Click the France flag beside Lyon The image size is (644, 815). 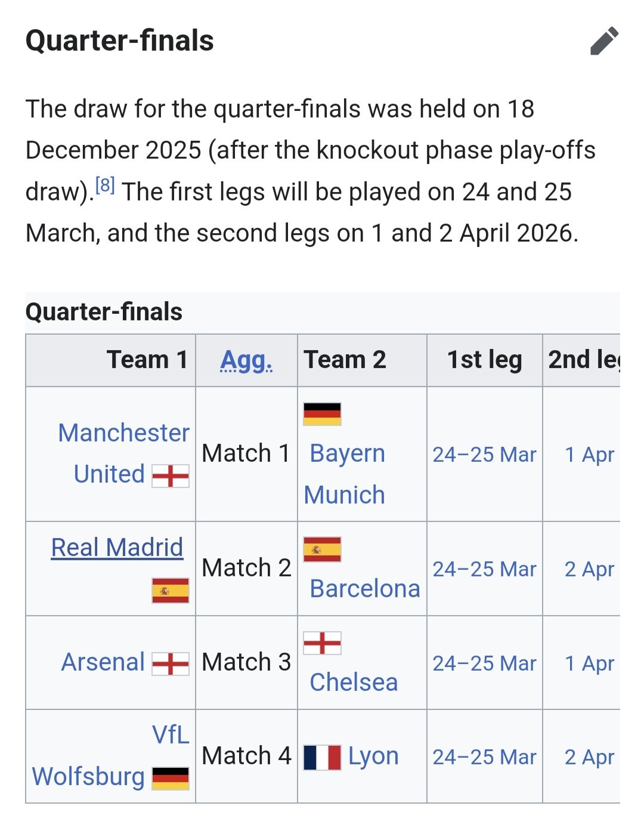(x=322, y=757)
